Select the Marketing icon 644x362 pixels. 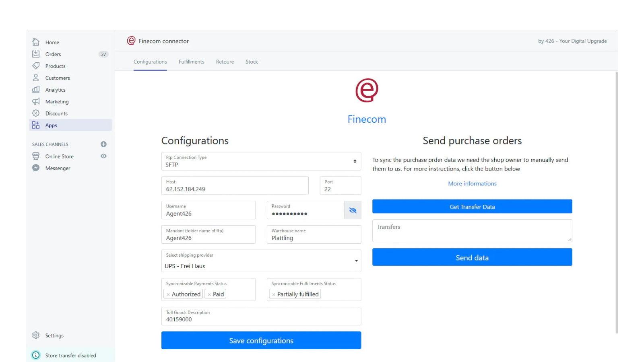[x=36, y=101]
